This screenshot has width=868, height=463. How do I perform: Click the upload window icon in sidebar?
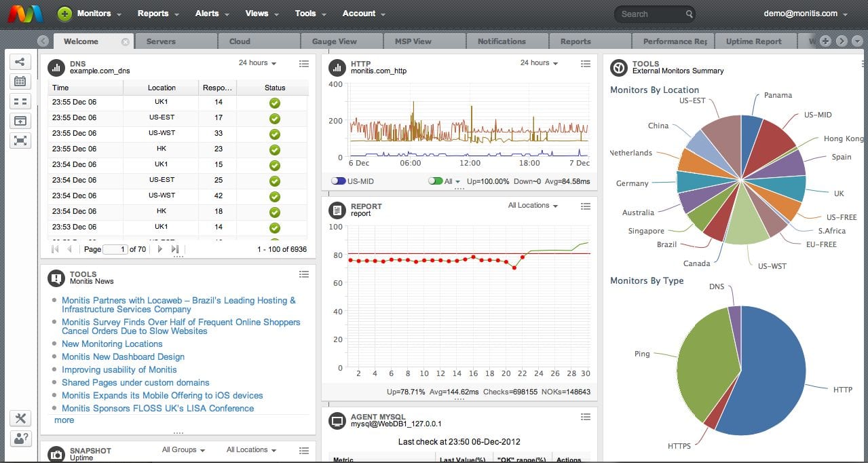tap(20, 121)
